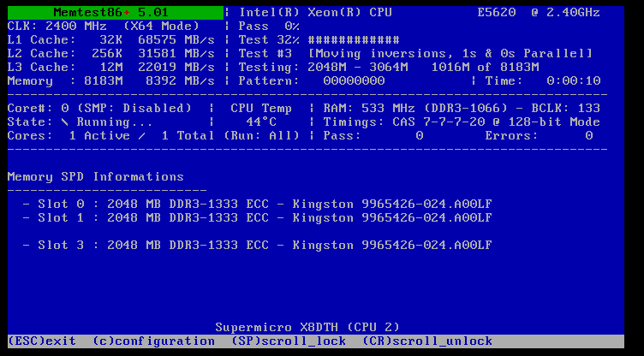Click the 'Memory : 8183M' speed line
This screenshot has height=356, width=644.
coord(110,81)
